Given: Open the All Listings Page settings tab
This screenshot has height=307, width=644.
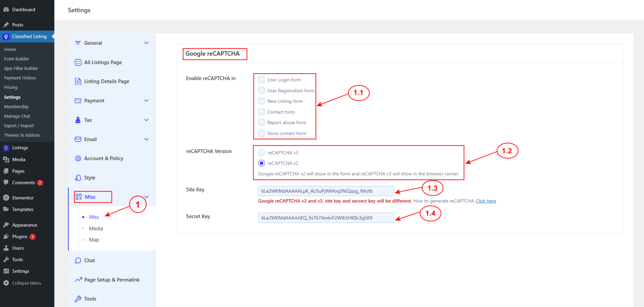Looking at the screenshot, I should (x=112, y=62).
